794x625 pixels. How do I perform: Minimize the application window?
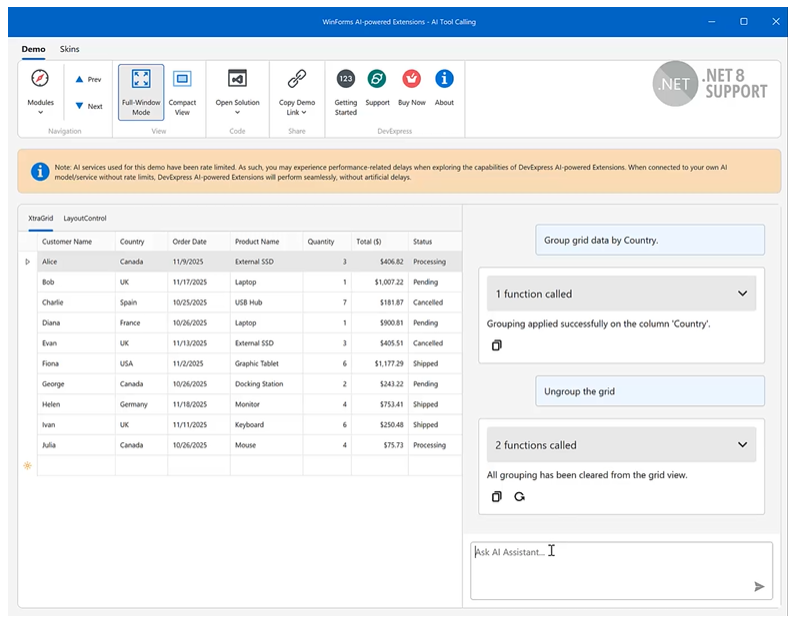[x=711, y=22]
